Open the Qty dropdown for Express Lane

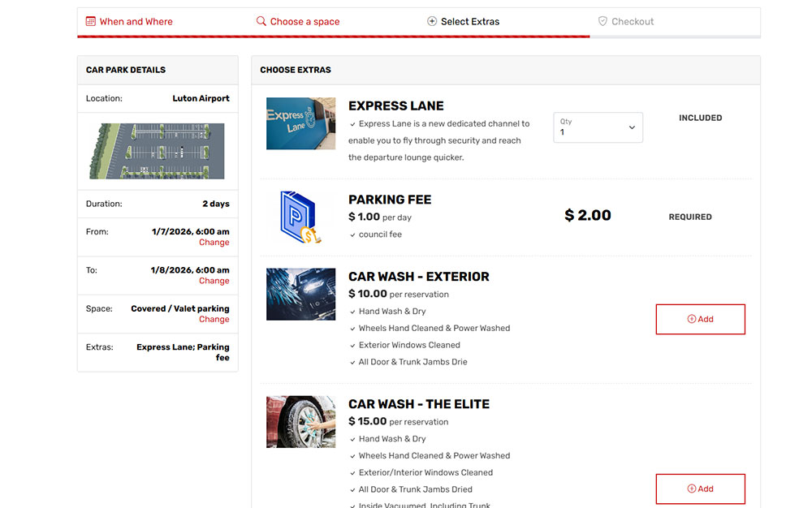tap(598, 127)
